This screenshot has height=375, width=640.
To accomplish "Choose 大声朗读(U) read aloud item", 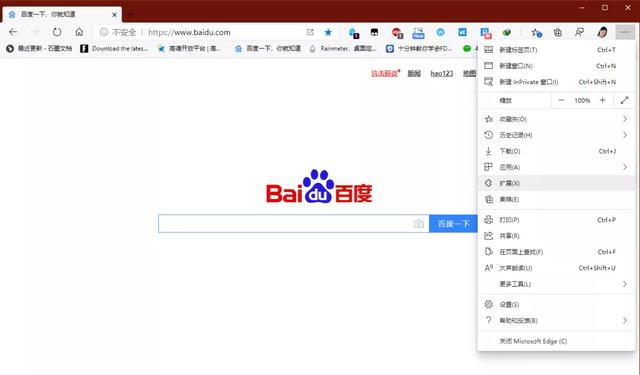I will click(556, 268).
